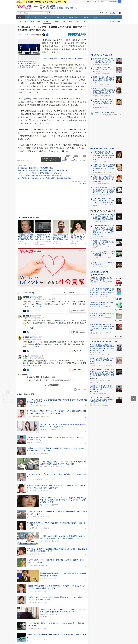Screen dimensions: 138x644
Task: Share 京師美佳's comment on X
Action: click(24, 332)
